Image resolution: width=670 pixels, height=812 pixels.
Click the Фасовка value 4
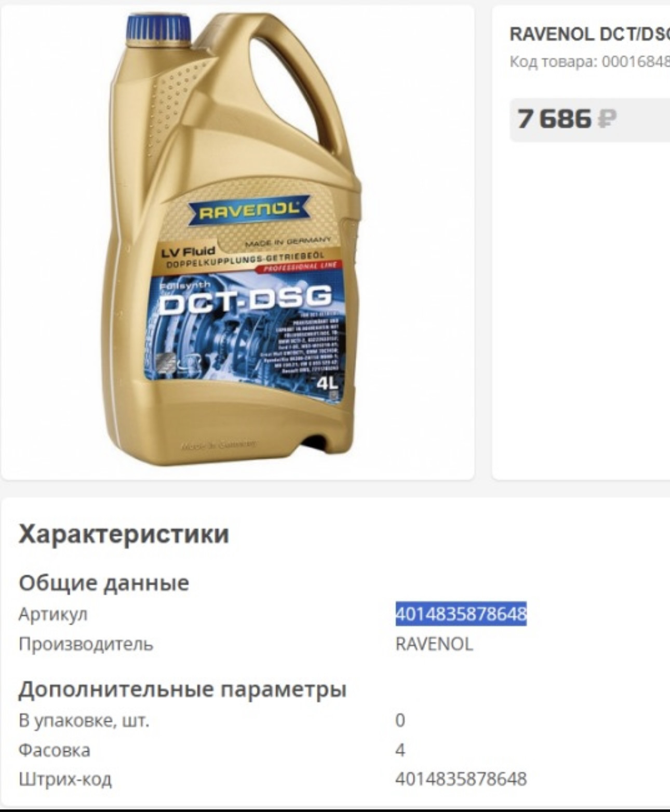tap(400, 750)
